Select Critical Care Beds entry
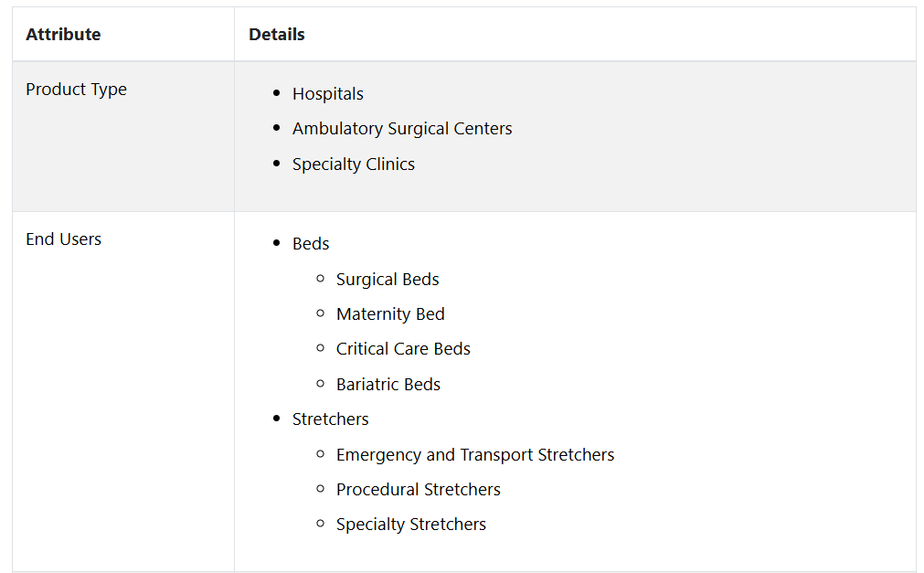 click(x=403, y=349)
